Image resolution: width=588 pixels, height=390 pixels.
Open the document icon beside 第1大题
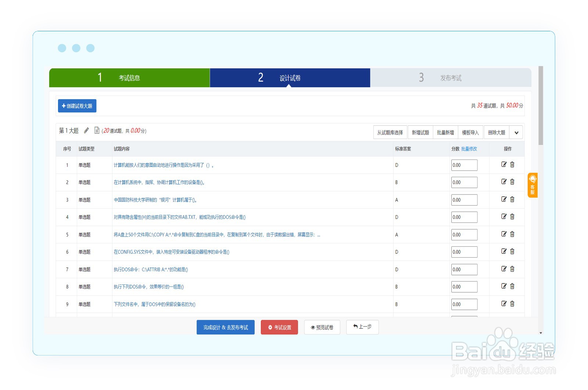click(x=97, y=130)
